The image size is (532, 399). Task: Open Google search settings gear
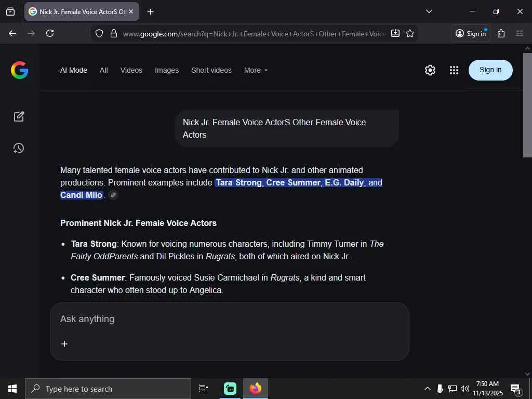[x=430, y=70]
